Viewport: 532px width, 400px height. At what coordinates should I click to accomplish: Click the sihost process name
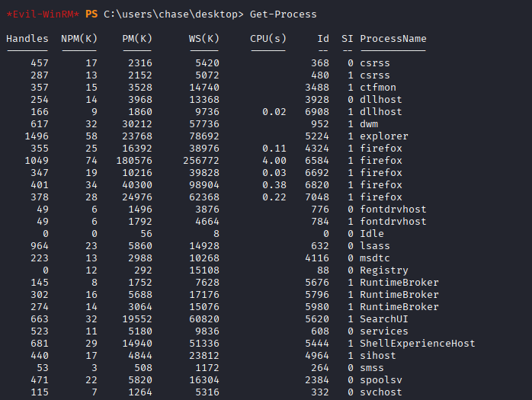[x=378, y=357]
